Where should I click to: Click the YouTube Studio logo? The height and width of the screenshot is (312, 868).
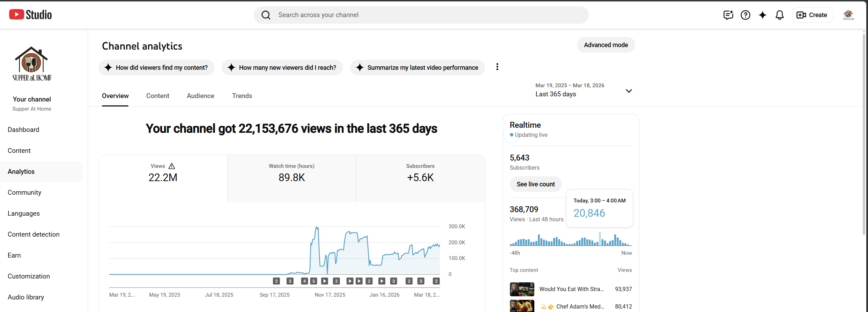click(x=30, y=15)
